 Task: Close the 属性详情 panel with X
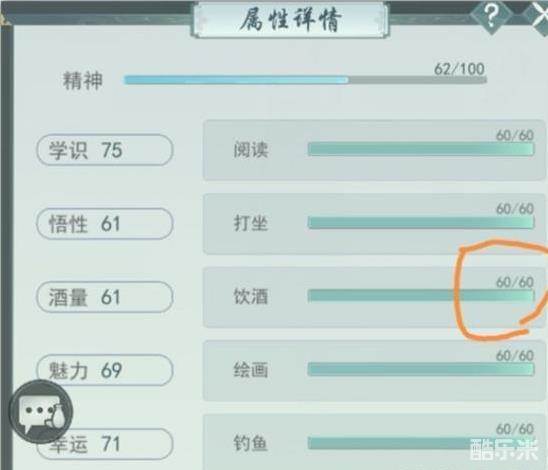(539, 16)
